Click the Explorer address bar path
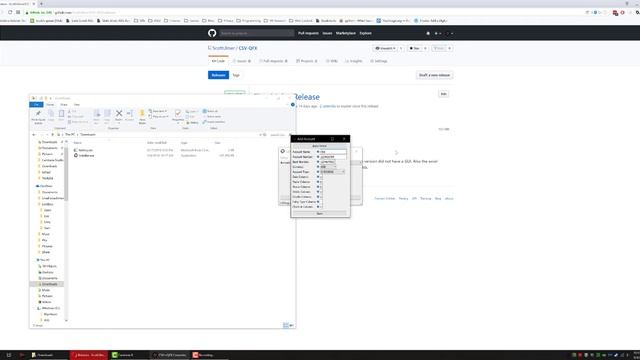640x360 pixels. [159, 135]
